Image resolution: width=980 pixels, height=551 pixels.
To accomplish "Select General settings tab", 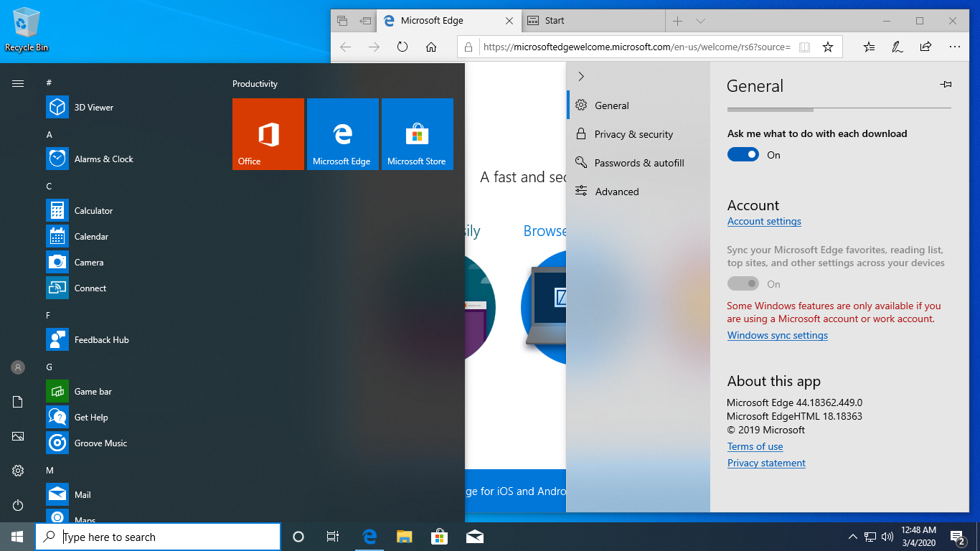I will [x=639, y=105].
